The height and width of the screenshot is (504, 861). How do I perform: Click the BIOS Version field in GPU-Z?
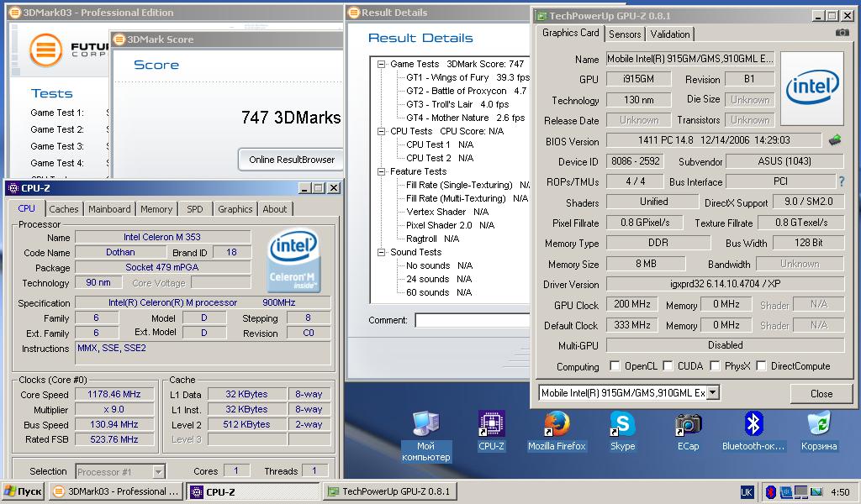coord(714,140)
